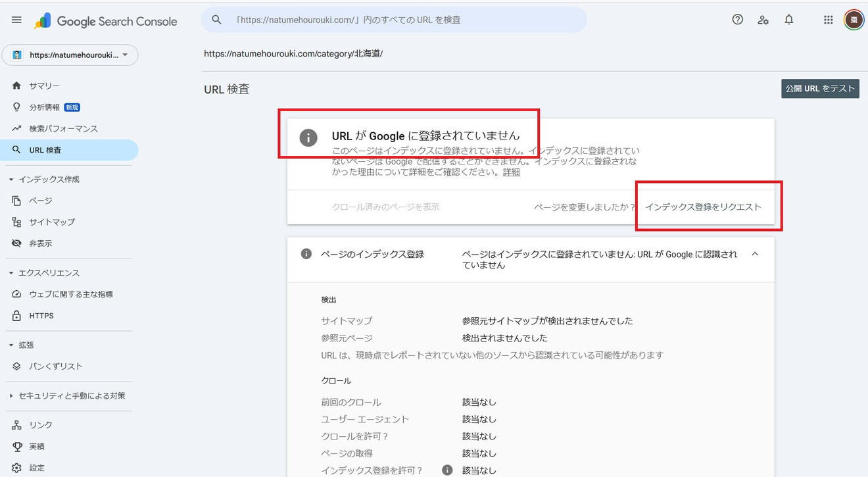
Task: Click the links icon beside リンク
Action: [16, 425]
